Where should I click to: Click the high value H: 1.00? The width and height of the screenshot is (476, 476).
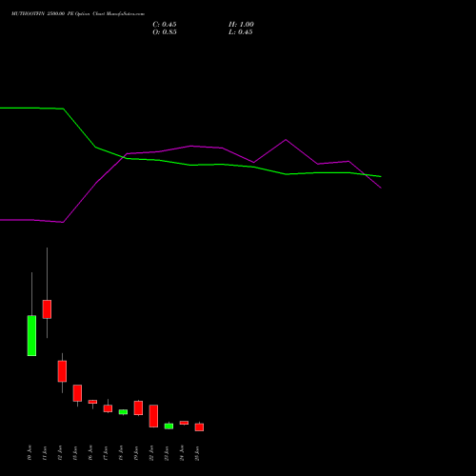[x=241, y=25]
